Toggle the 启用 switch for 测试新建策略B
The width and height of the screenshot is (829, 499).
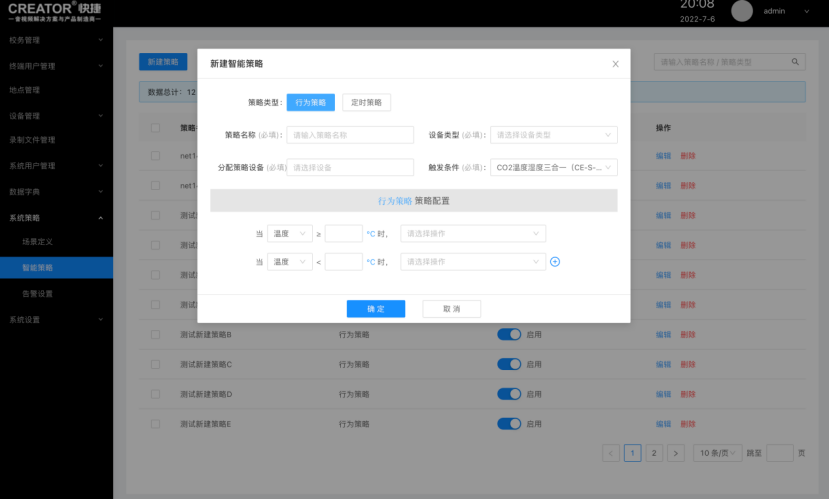[x=509, y=335]
